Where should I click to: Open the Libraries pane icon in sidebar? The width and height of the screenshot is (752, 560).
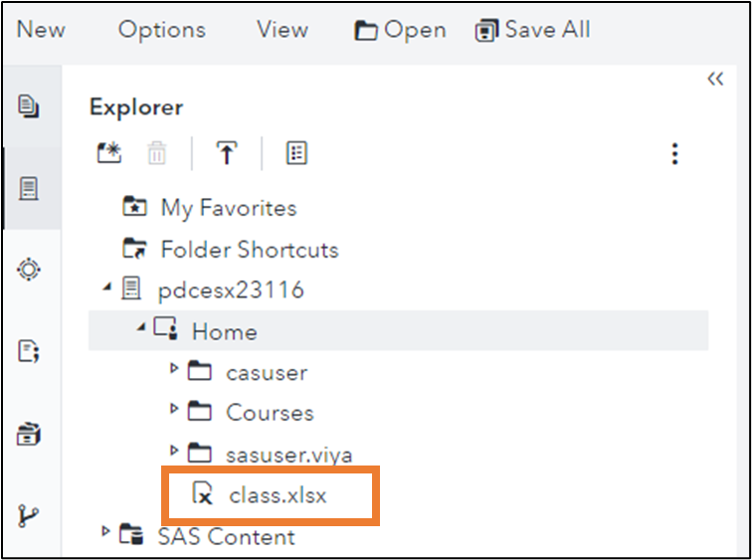pos(29,434)
